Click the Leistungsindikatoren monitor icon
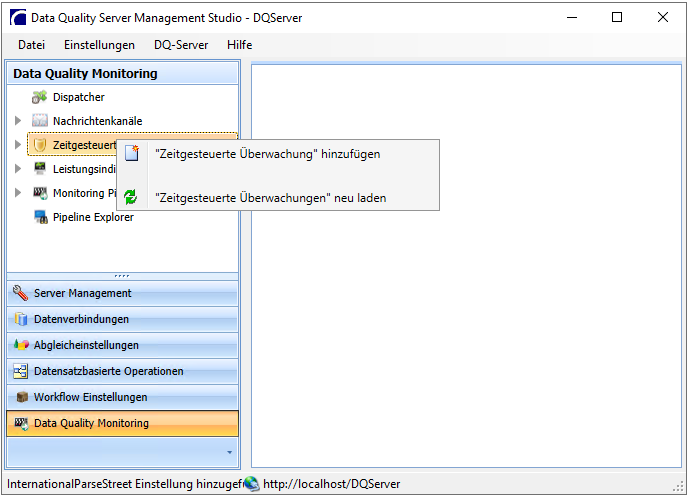690x499 pixels. tap(40, 168)
